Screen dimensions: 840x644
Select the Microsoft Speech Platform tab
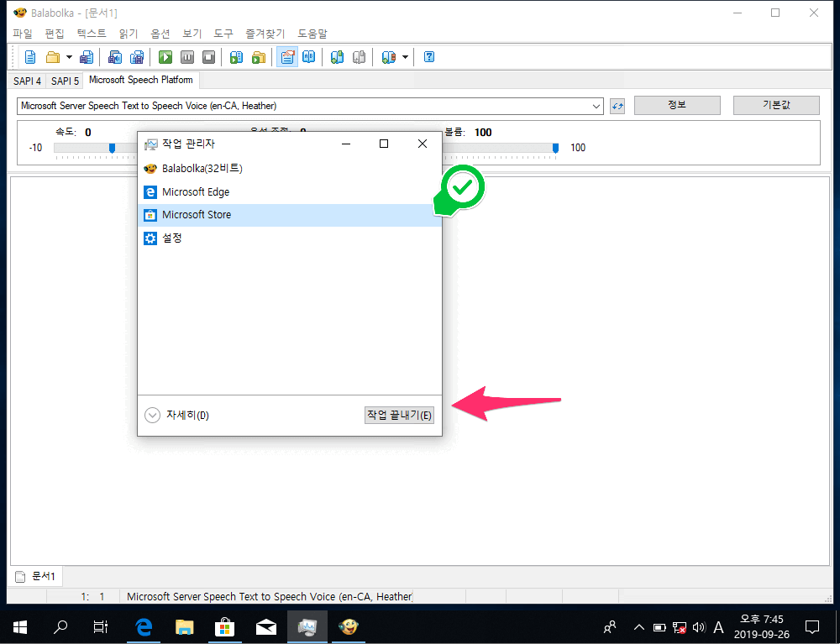click(x=141, y=80)
